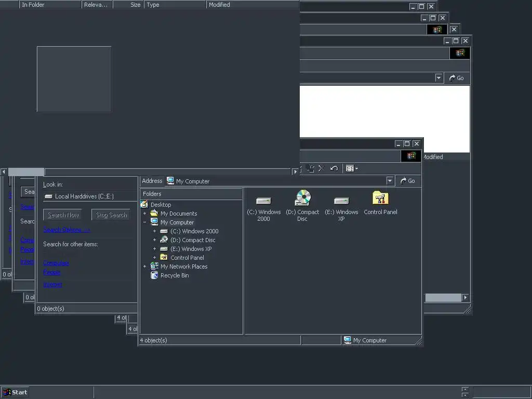Select Desktop in the Folders tree

[161, 205]
